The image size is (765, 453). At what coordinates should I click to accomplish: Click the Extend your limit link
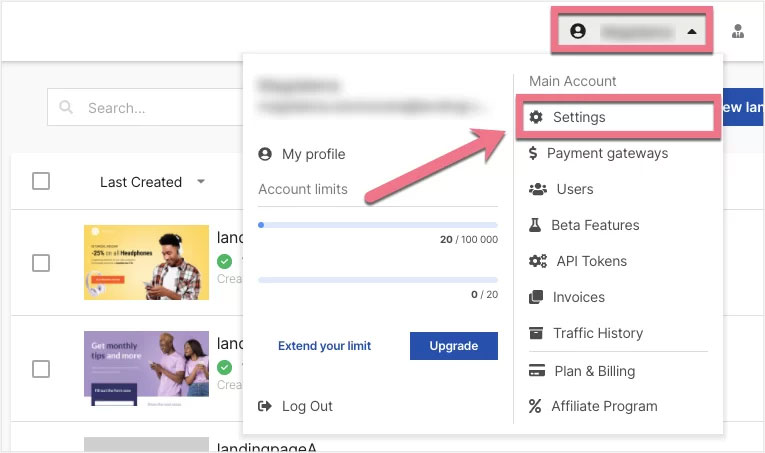click(324, 346)
